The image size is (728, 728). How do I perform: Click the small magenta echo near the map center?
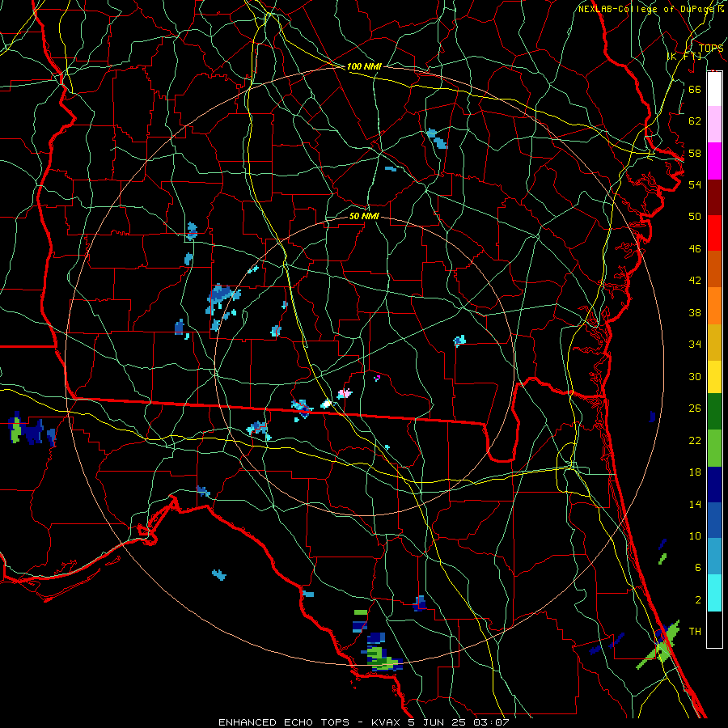[377, 378]
